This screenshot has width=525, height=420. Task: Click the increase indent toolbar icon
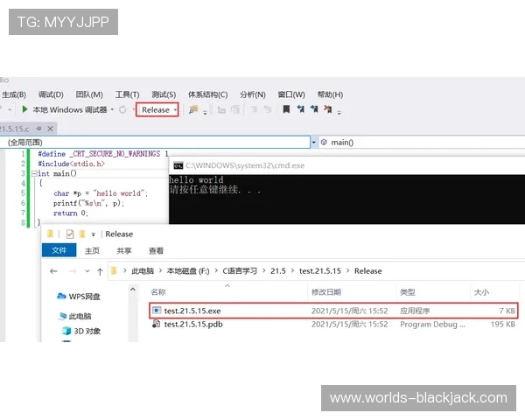[x=235, y=109]
